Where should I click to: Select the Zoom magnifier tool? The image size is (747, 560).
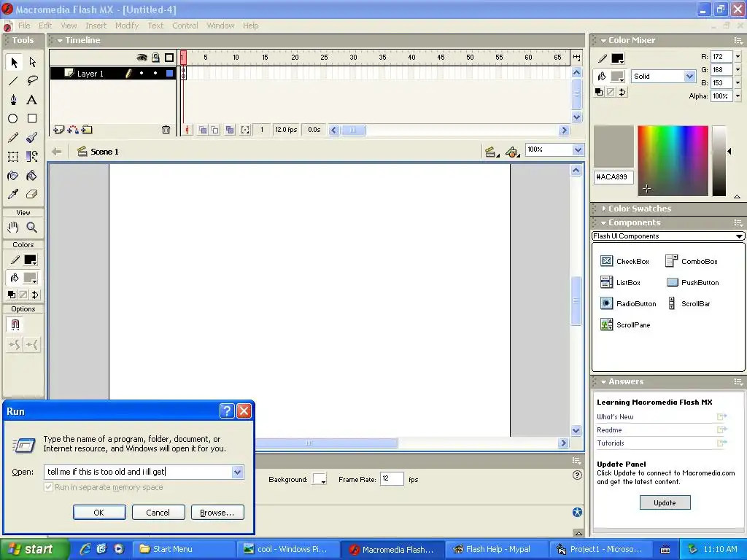[x=32, y=227]
